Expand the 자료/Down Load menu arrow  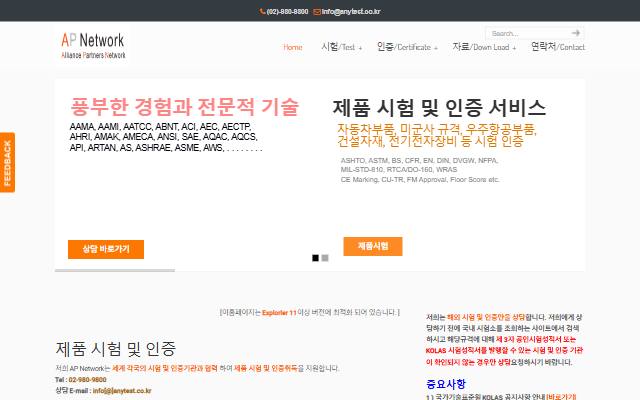(x=514, y=48)
